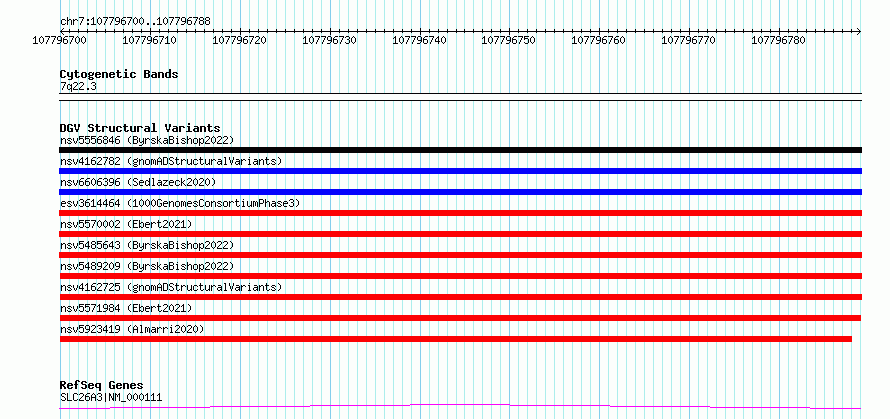Open nsv4162725 (gnomADStructuralVariants) label

171,287
